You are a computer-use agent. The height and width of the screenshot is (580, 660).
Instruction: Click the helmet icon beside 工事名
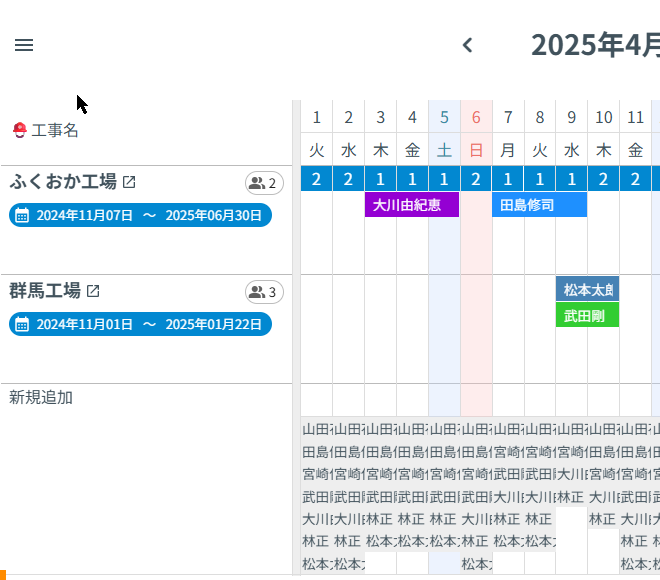[20, 130]
